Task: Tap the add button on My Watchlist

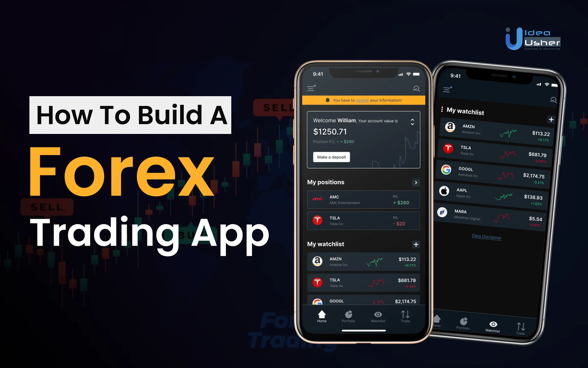Action: click(x=416, y=244)
